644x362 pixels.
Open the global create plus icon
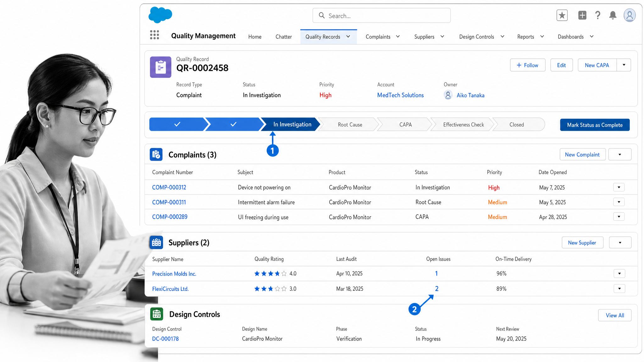[582, 15]
